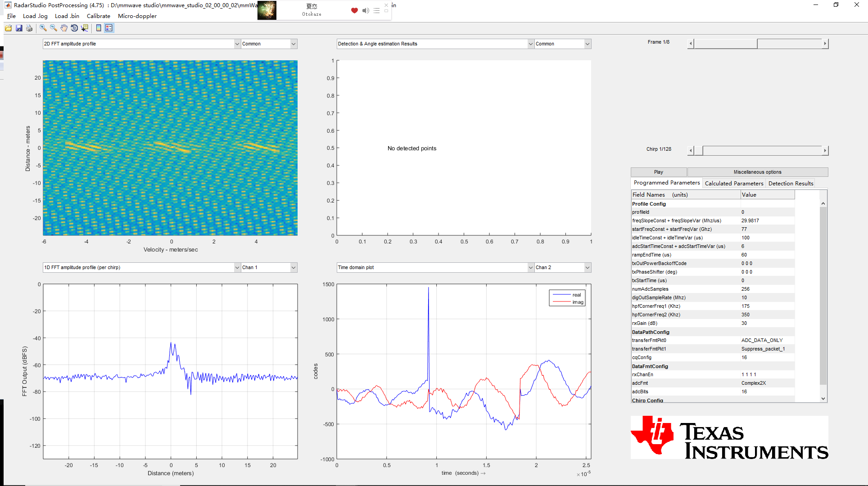Select the Rotate 3D tool

click(74, 28)
